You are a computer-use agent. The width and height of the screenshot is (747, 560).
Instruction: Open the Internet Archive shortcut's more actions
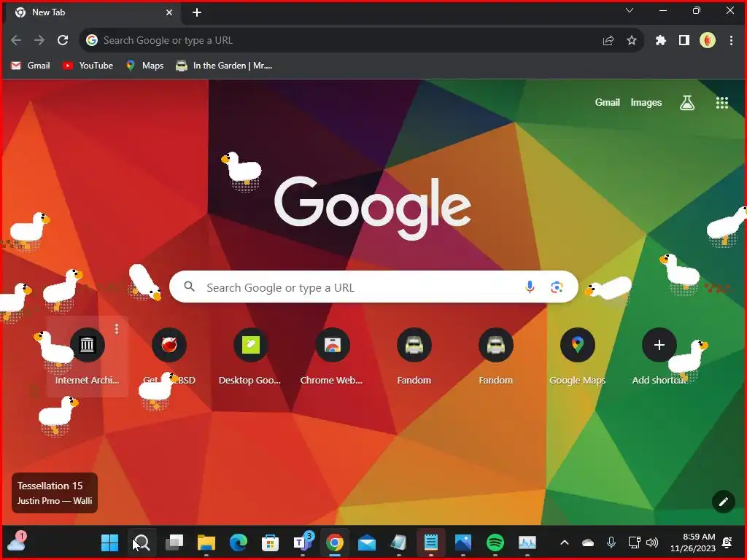pos(117,329)
